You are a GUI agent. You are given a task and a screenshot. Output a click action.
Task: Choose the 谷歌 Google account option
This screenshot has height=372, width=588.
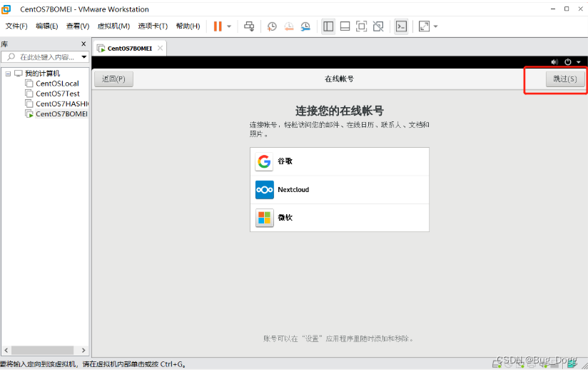(x=340, y=161)
